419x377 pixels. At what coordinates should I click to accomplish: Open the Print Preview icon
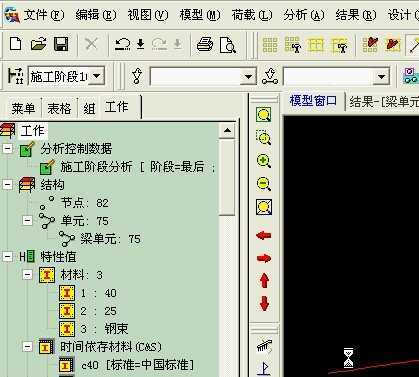pos(228,45)
